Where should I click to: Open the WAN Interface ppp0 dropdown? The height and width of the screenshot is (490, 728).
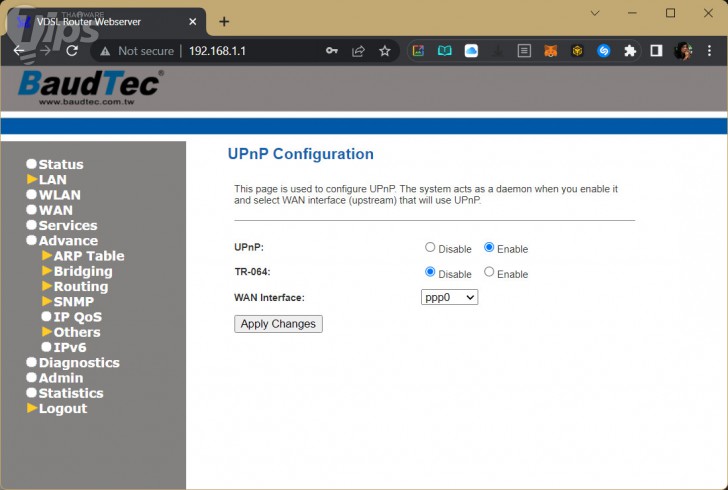(449, 297)
